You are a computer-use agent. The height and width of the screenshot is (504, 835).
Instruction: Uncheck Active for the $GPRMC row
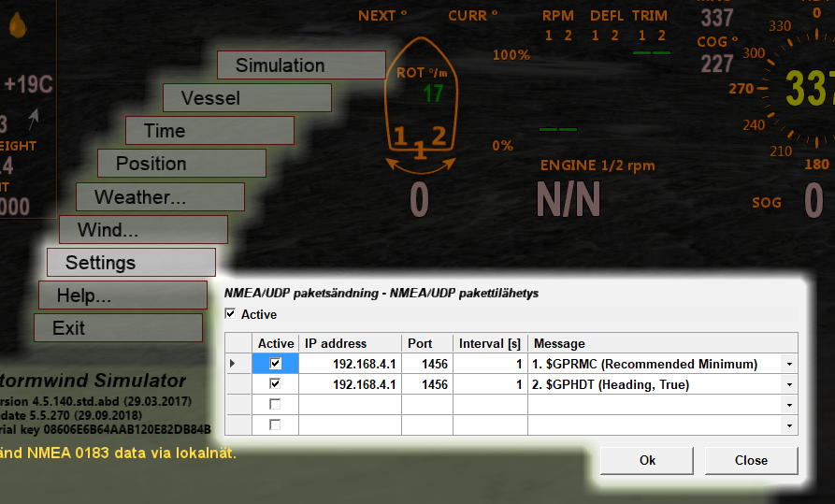coord(275,363)
